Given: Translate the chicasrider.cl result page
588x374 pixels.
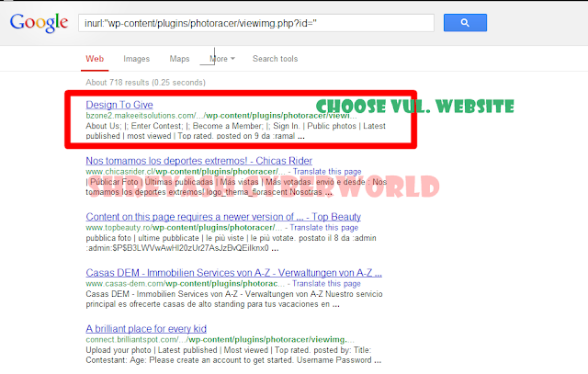Looking at the screenshot, I should coord(327,172).
